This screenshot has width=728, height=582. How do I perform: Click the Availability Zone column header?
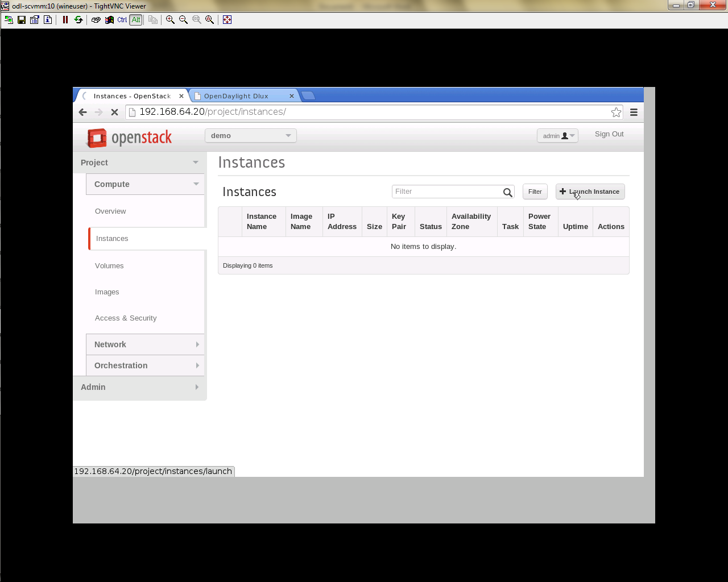471,222
